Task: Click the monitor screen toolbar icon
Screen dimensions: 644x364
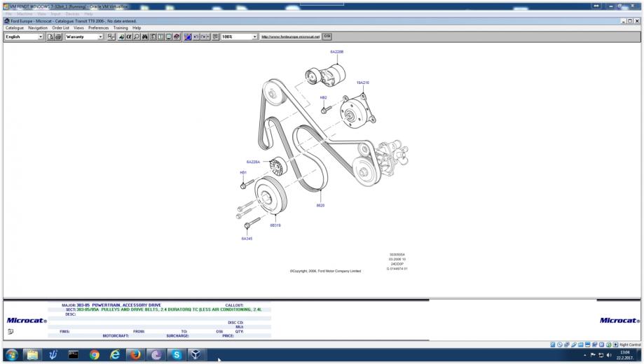Action: [169, 37]
